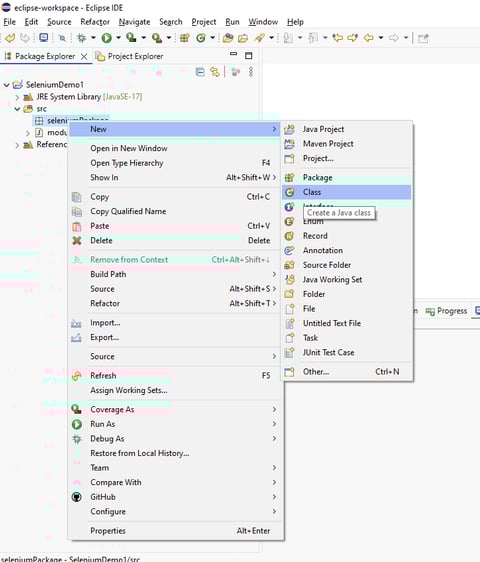Click the Collapse All icon in Package Explorer
The height and width of the screenshot is (562, 480).
pyautogui.click(x=200, y=72)
